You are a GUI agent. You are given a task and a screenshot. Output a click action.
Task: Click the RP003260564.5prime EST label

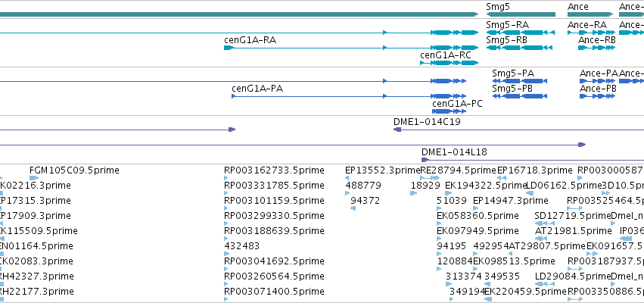click(275, 276)
